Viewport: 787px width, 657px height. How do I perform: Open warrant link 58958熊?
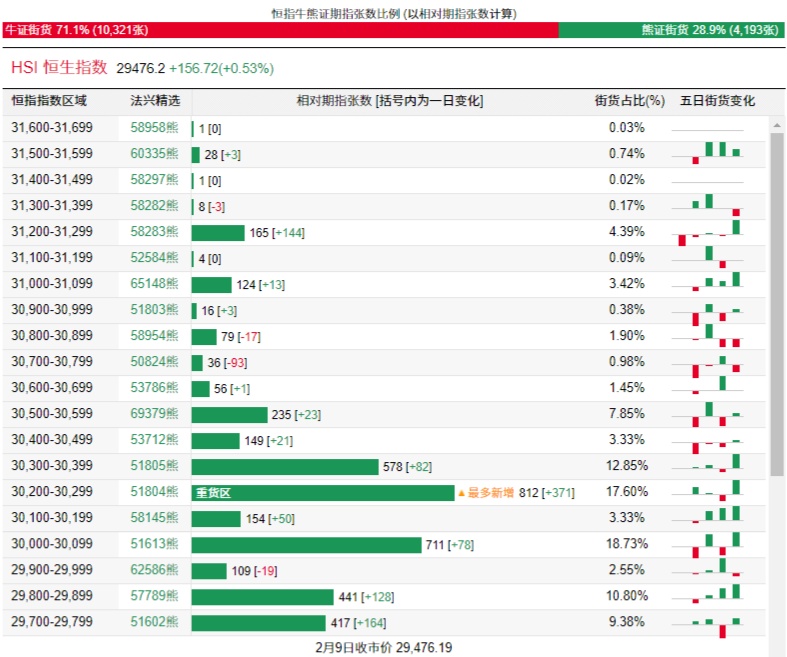point(154,127)
